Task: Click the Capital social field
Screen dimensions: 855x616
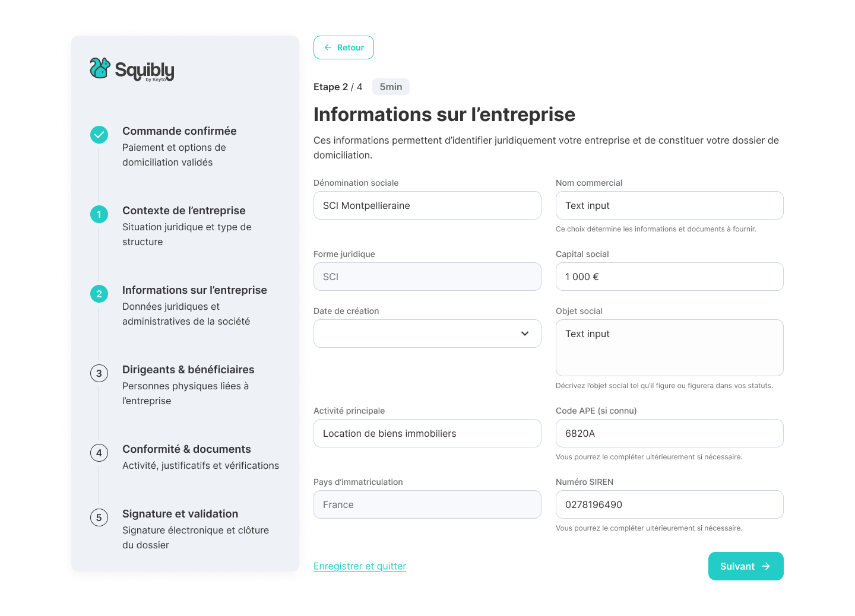Action: 669,277
